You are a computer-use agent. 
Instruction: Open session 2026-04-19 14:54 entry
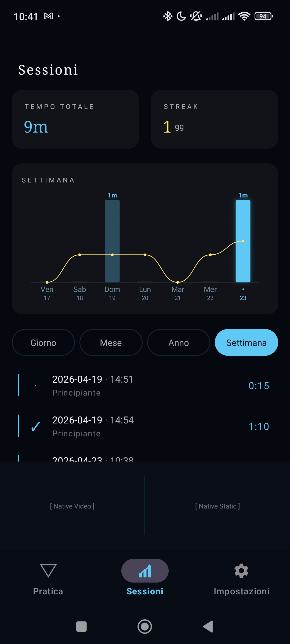pyautogui.click(x=145, y=426)
